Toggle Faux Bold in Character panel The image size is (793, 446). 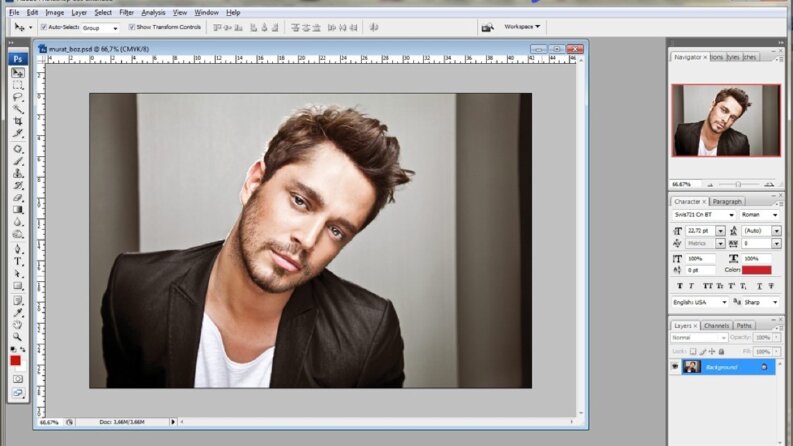click(x=680, y=286)
